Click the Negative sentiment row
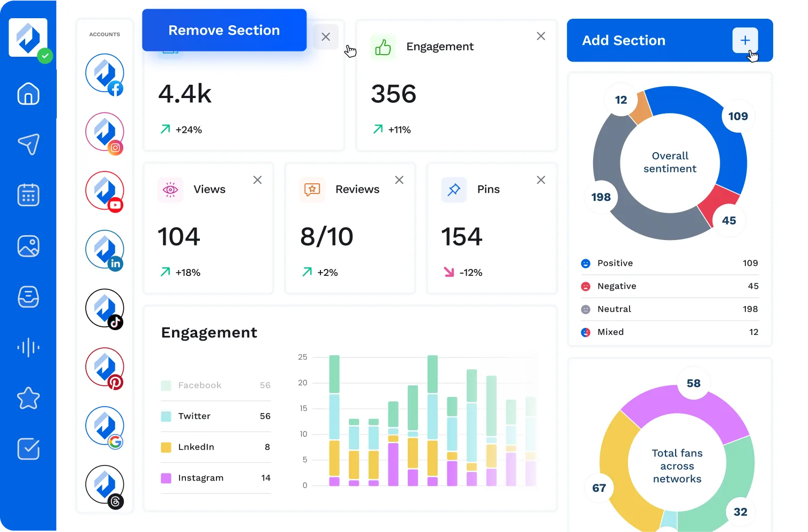This screenshot has height=532, width=808. tap(670, 286)
